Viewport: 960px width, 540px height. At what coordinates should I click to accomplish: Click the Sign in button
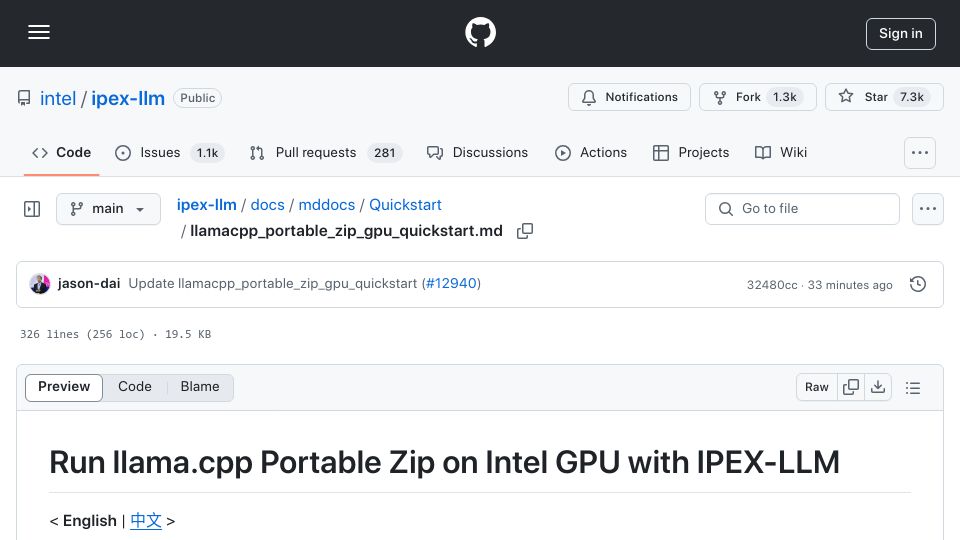(x=901, y=34)
